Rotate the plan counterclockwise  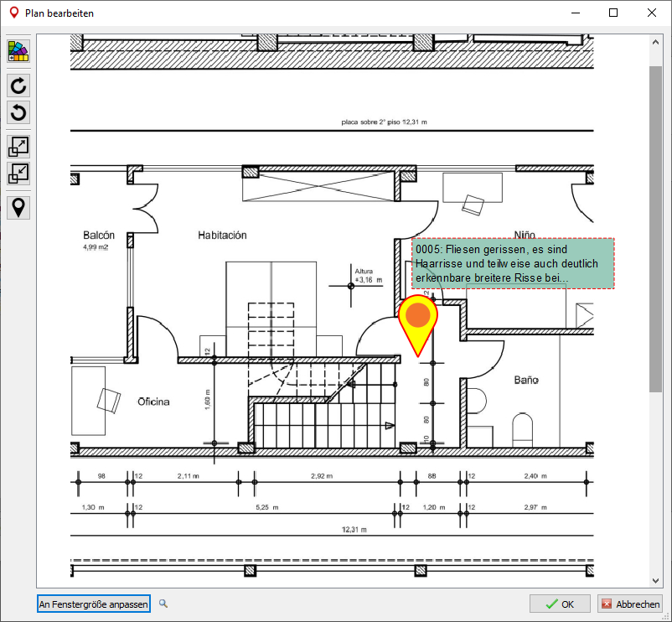click(x=18, y=112)
